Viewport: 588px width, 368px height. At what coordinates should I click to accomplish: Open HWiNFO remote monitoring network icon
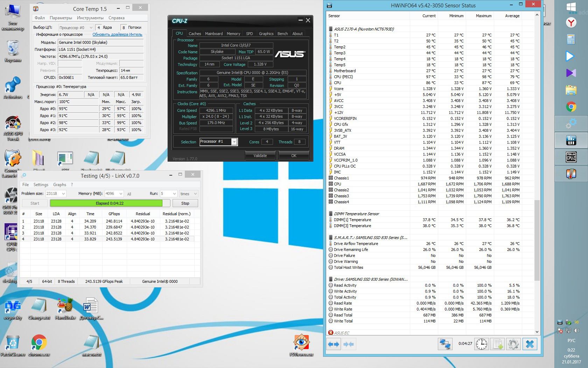445,344
